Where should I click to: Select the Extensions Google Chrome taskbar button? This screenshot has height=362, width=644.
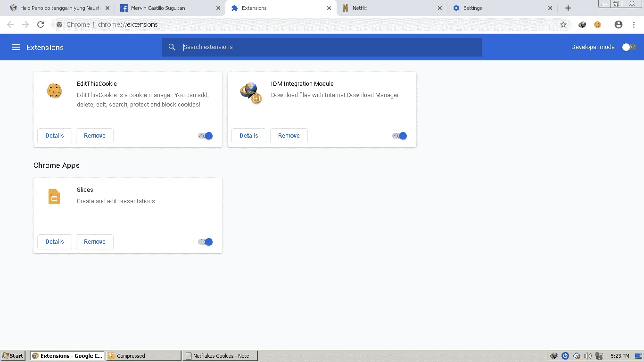tap(67, 356)
